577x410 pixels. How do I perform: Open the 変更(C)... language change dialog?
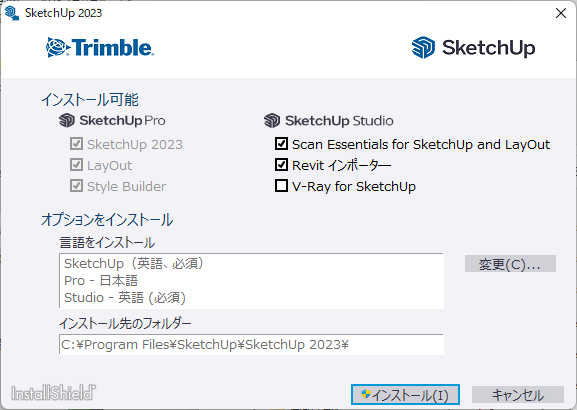coord(510,264)
